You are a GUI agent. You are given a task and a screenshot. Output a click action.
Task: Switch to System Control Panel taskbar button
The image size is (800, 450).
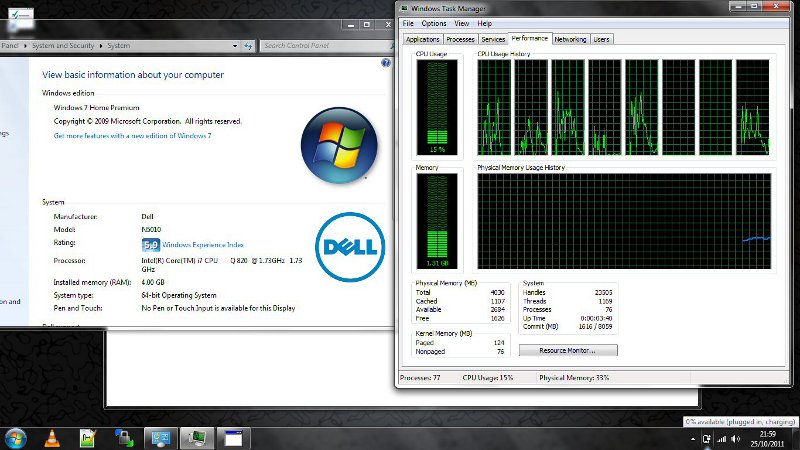[x=161, y=438]
